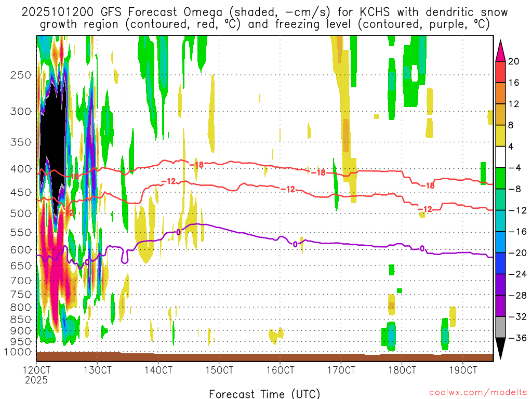Click the -12 contour label near 18OCT
Screen dimensions: 532x399
(x=425, y=209)
